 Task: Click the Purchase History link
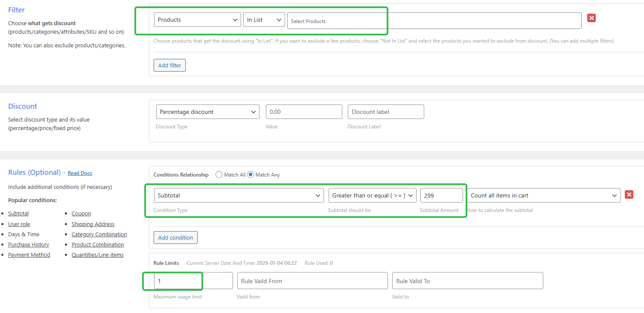28,244
